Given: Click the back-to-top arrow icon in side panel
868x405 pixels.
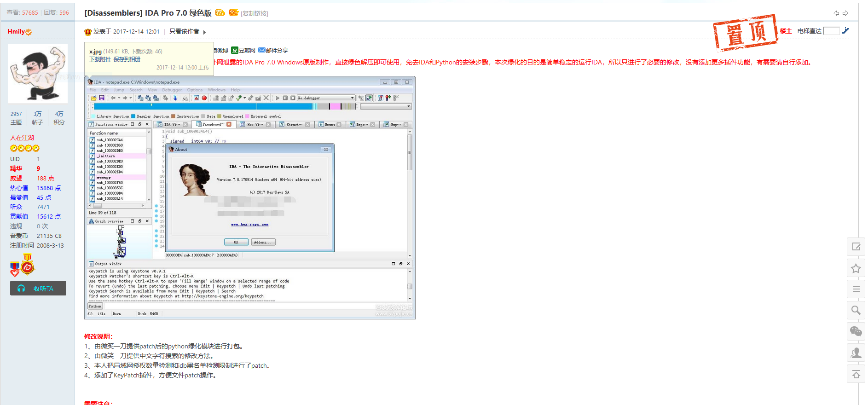Looking at the screenshot, I should coord(856,374).
